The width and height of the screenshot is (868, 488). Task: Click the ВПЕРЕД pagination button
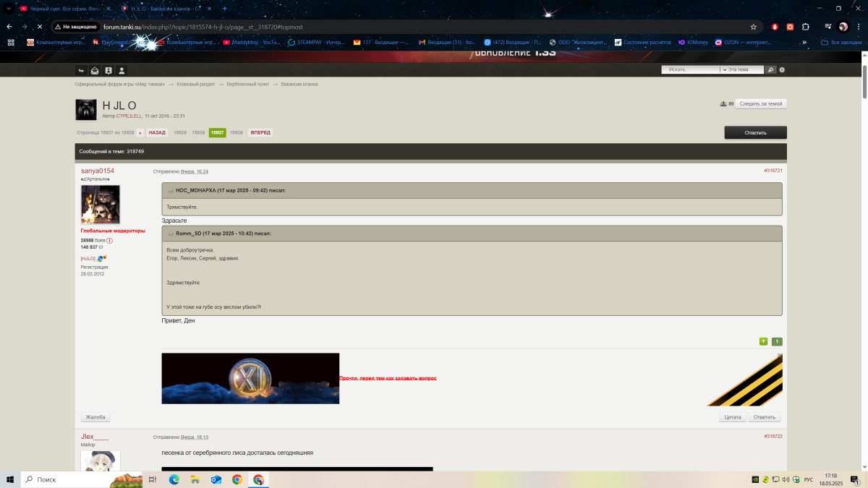(260, 133)
